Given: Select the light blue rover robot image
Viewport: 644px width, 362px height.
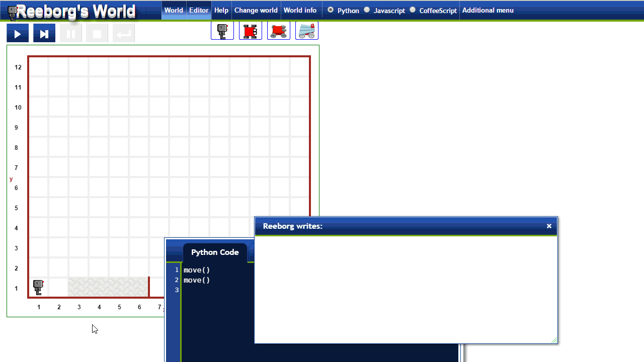Looking at the screenshot, I should [x=307, y=31].
